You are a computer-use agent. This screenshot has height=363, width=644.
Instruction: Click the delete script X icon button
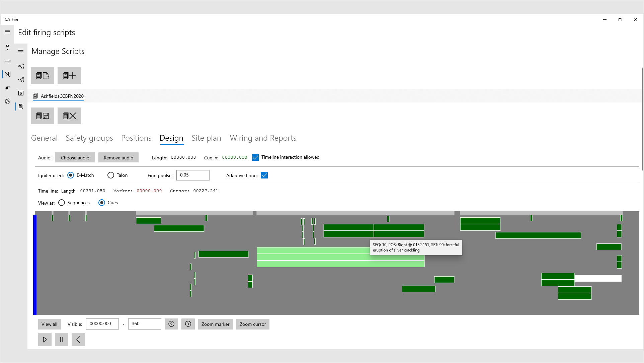[x=69, y=116]
